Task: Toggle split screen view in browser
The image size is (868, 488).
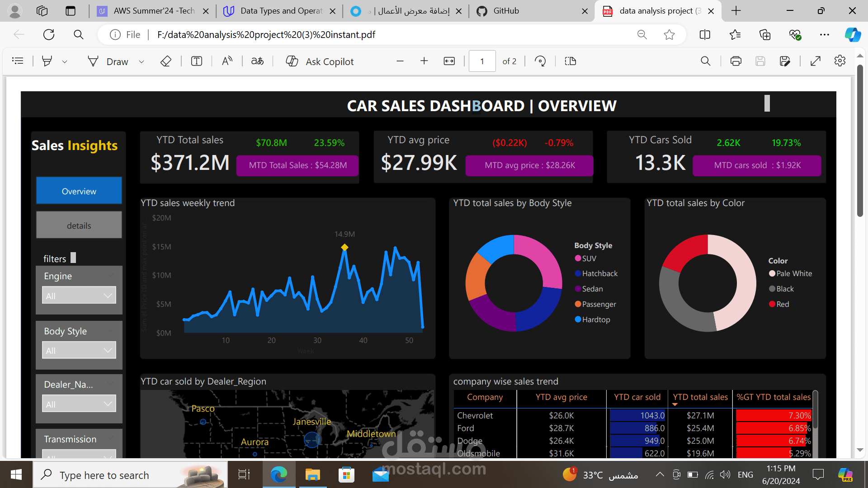Action: click(704, 35)
